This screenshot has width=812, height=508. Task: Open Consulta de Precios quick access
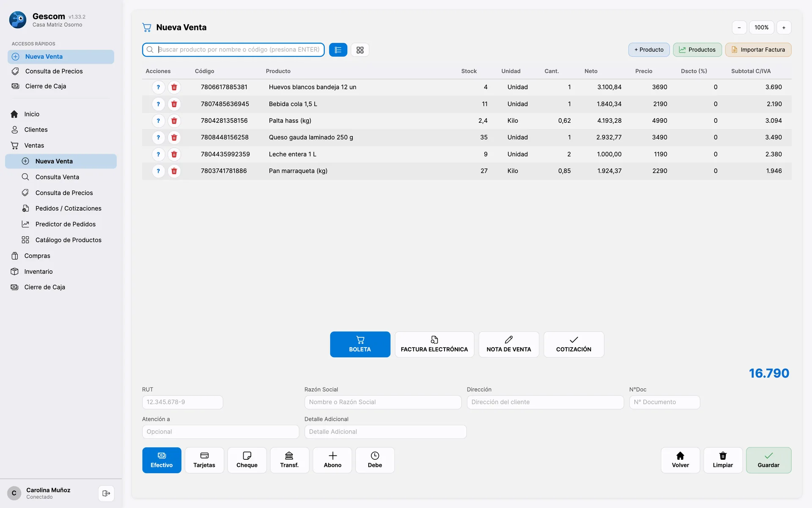pyautogui.click(x=61, y=71)
